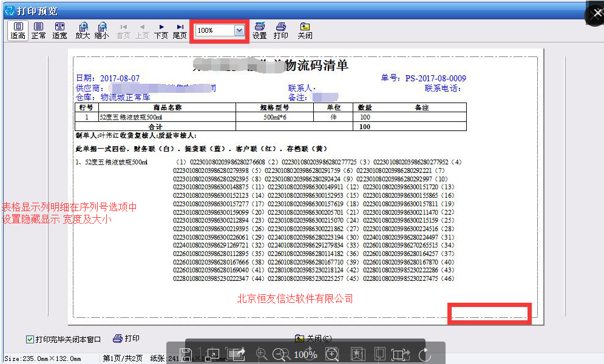Open 设置 print settings in toolbar
This screenshot has width=604, height=364.
click(259, 30)
